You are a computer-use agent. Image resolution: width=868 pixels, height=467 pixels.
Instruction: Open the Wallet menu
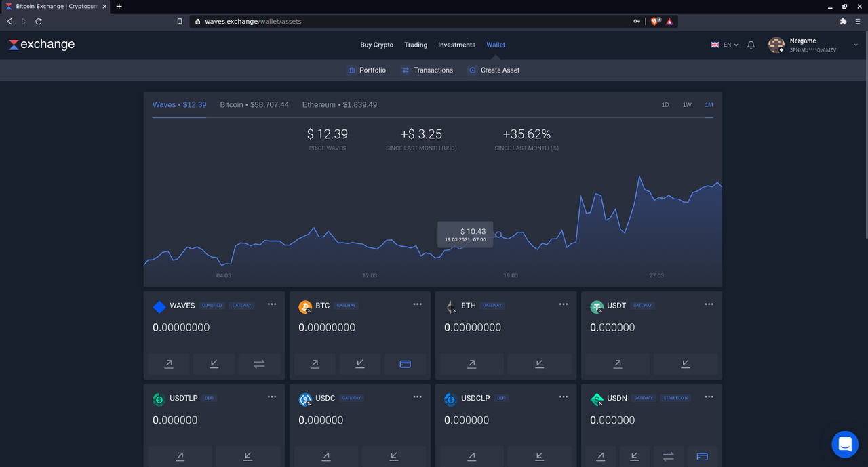click(496, 45)
